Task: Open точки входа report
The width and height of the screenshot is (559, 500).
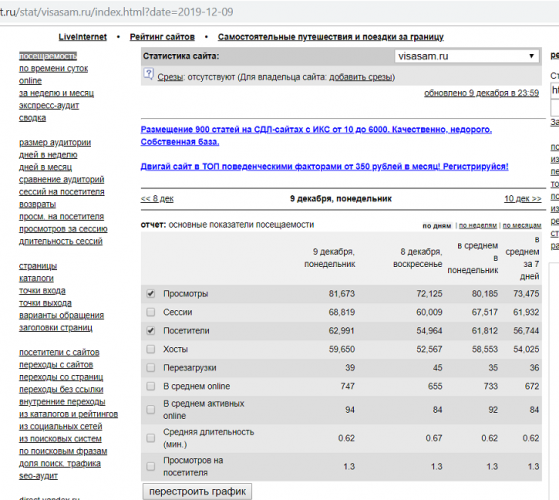Action: (42, 291)
